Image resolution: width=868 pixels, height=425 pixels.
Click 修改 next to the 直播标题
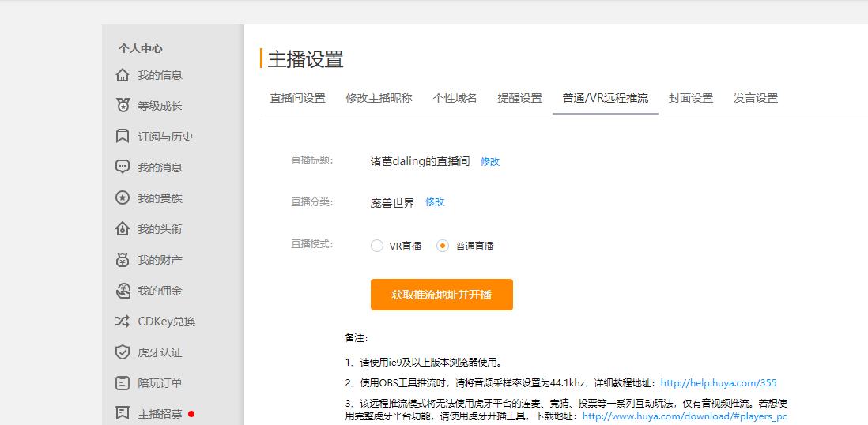pyautogui.click(x=490, y=162)
